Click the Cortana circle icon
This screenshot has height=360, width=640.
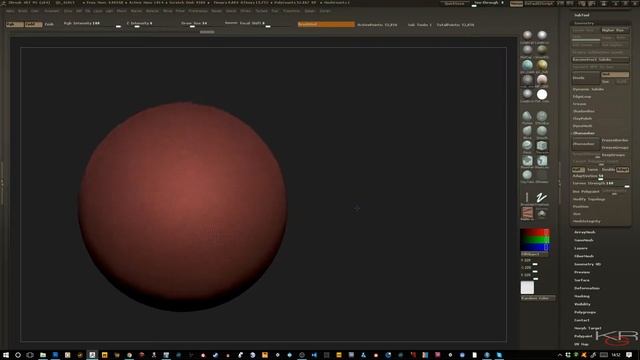[x=18, y=355]
